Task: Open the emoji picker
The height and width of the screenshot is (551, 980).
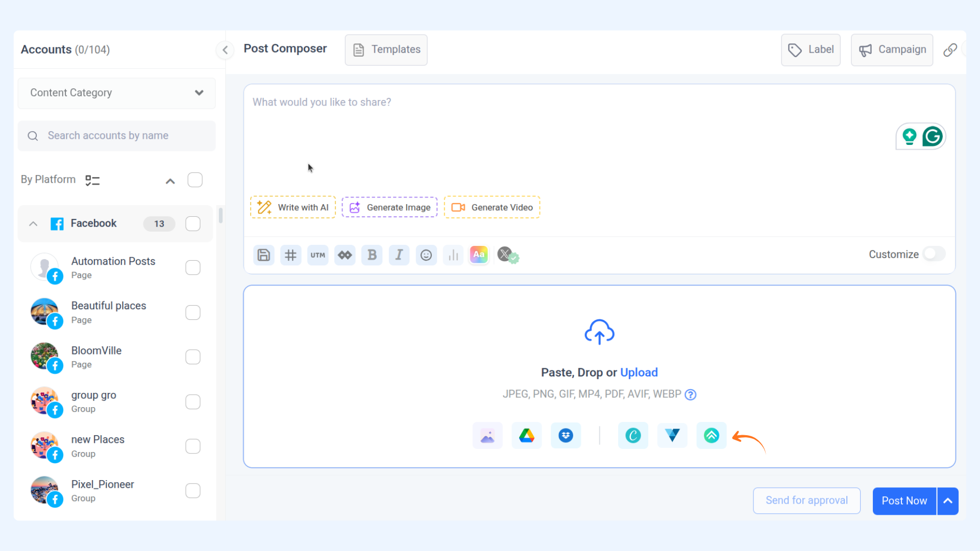Action: coord(426,255)
